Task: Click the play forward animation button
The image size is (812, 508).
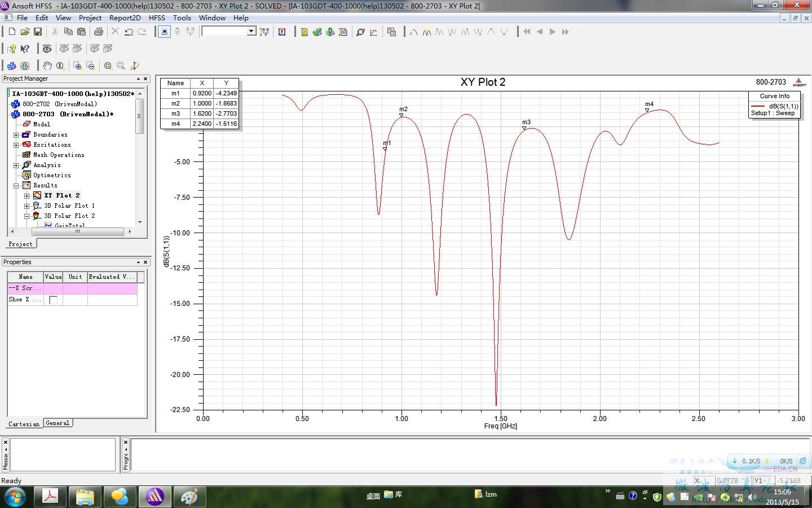Action: click(553, 32)
